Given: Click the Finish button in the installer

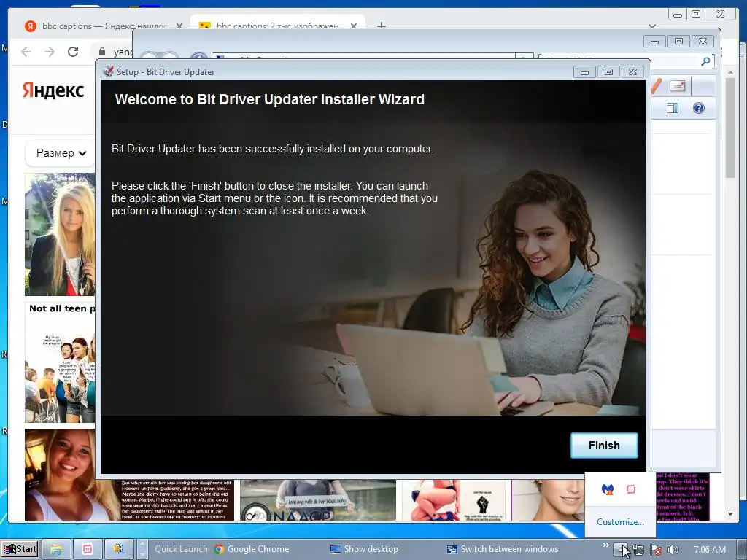Looking at the screenshot, I should [603, 446].
